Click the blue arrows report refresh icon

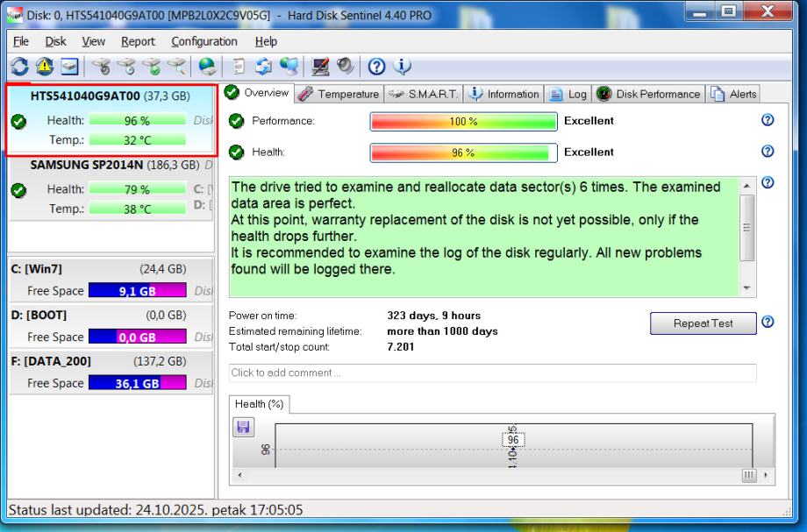click(x=263, y=67)
